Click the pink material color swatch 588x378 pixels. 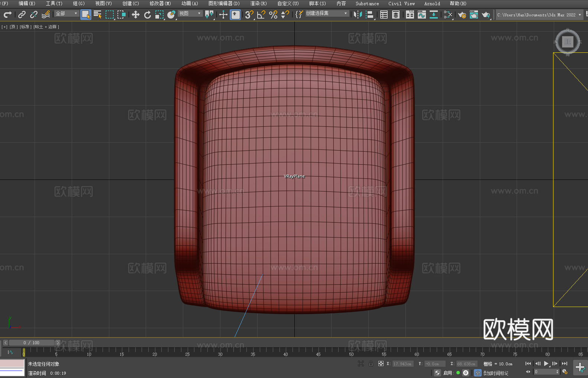click(12, 363)
